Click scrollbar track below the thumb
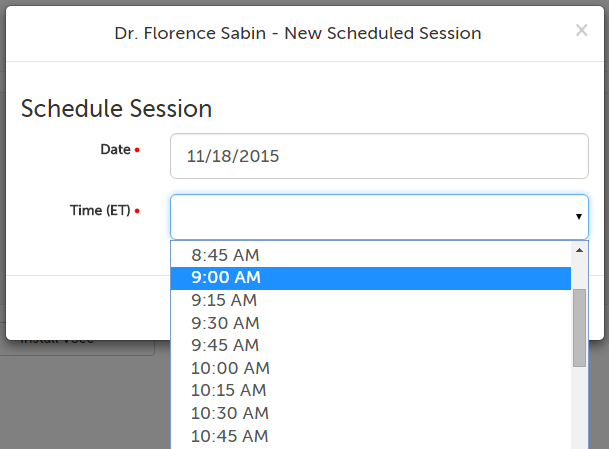Viewport: 609px width, 449px height. (579, 410)
